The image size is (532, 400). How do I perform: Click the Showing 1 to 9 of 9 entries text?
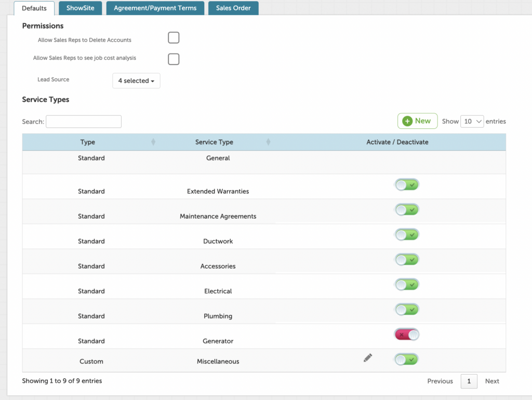62,381
